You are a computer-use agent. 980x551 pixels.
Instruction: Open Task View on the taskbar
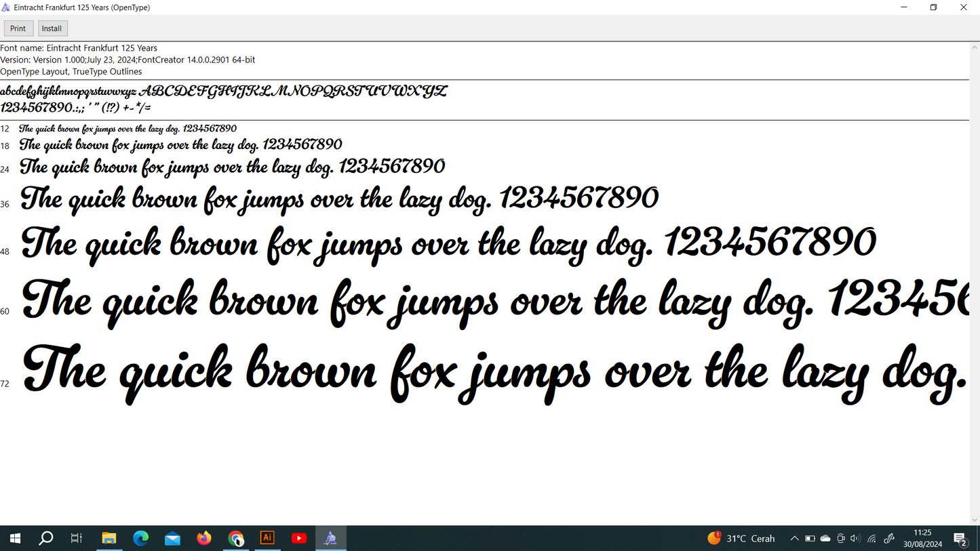[77, 538]
